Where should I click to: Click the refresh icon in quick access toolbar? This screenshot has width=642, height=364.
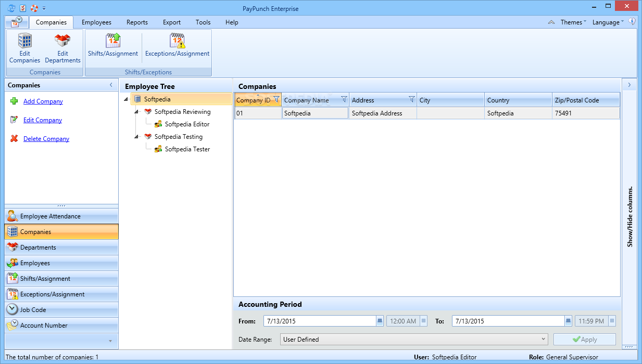pyautogui.click(x=11, y=8)
